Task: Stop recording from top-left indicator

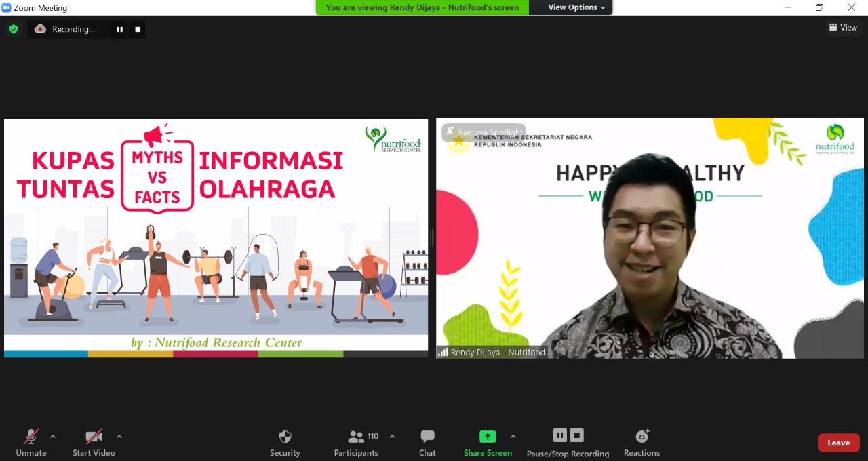Action: (138, 29)
